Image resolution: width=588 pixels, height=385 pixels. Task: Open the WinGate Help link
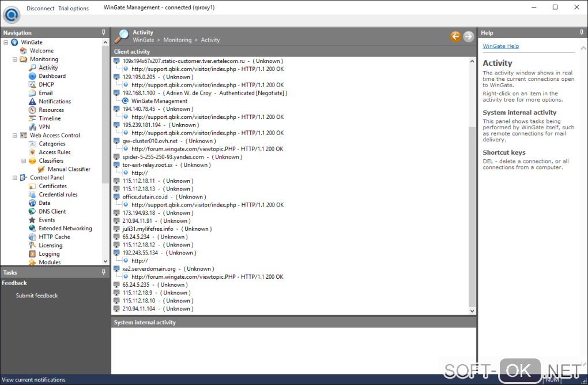[500, 46]
